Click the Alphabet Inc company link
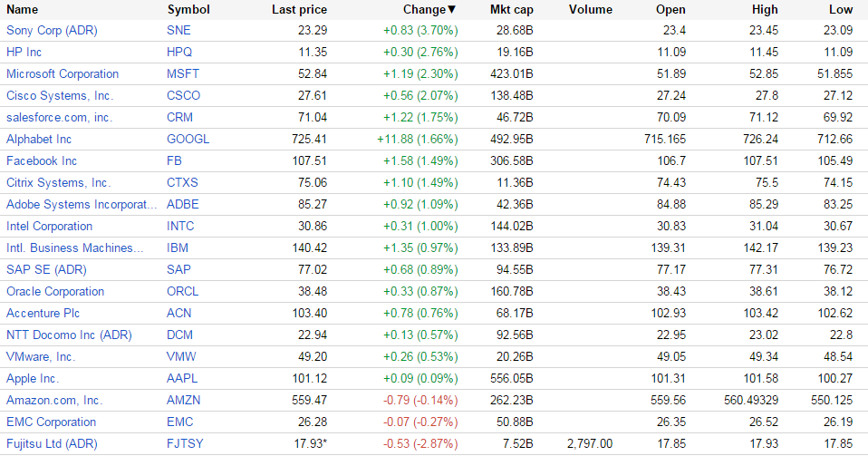This screenshot has width=868, height=456. 39,139
